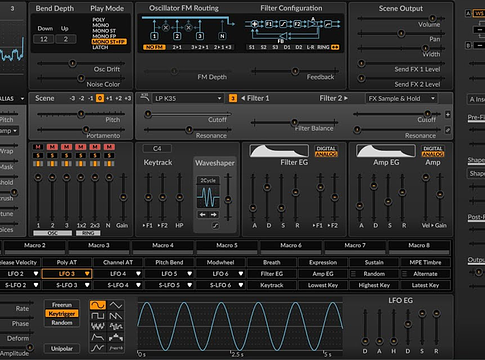Click the Amp EG envelope shape display
485x360 pixels.
tap(386, 151)
